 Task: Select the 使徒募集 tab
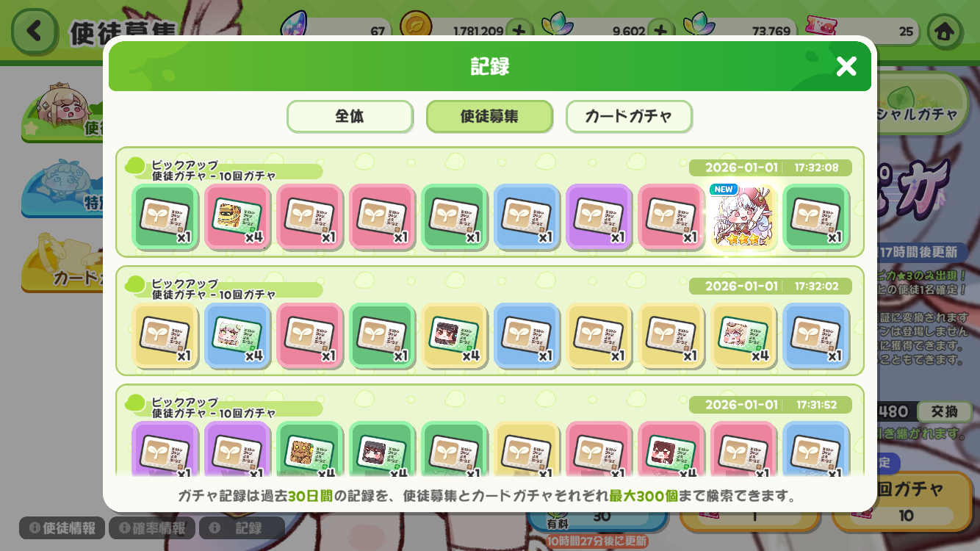point(489,116)
